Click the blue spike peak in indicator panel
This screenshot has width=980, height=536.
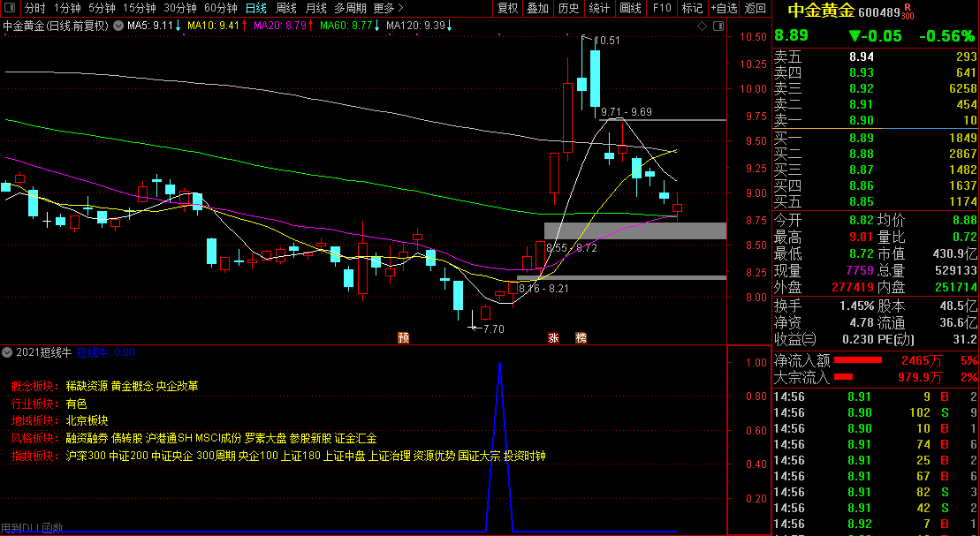click(499, 364)
